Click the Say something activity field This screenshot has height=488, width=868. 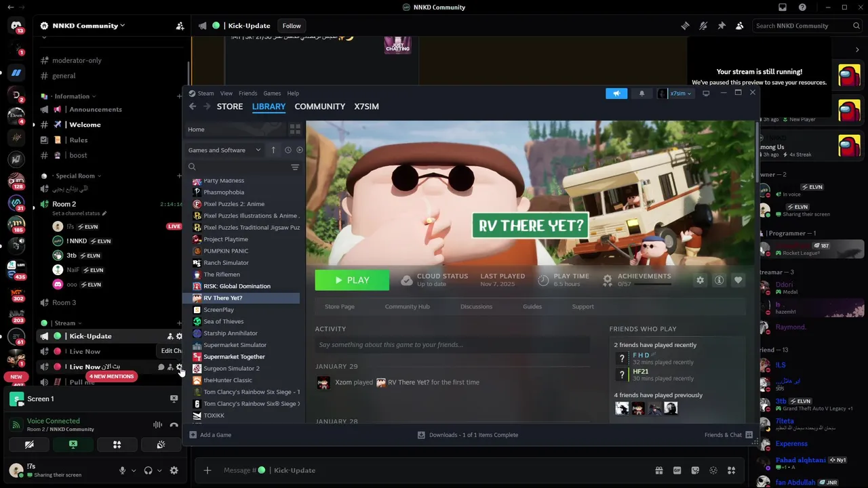[452, 344]
